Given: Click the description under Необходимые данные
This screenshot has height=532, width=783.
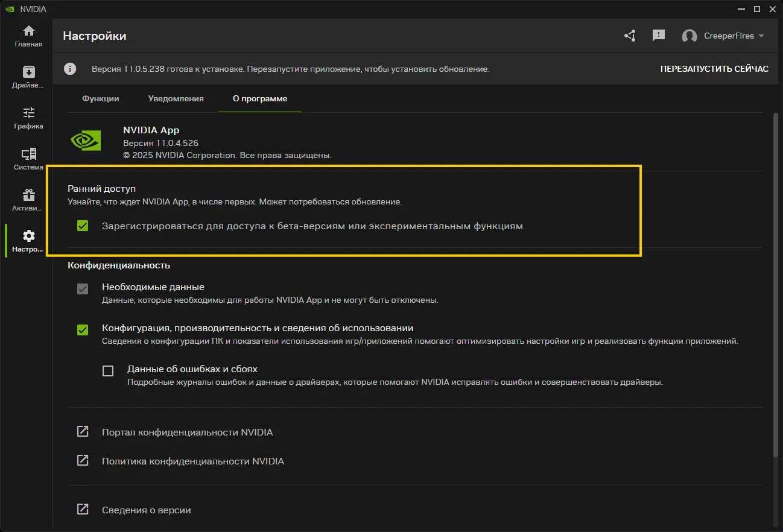Looking at the screenshot, I should [x=270, y=300].
